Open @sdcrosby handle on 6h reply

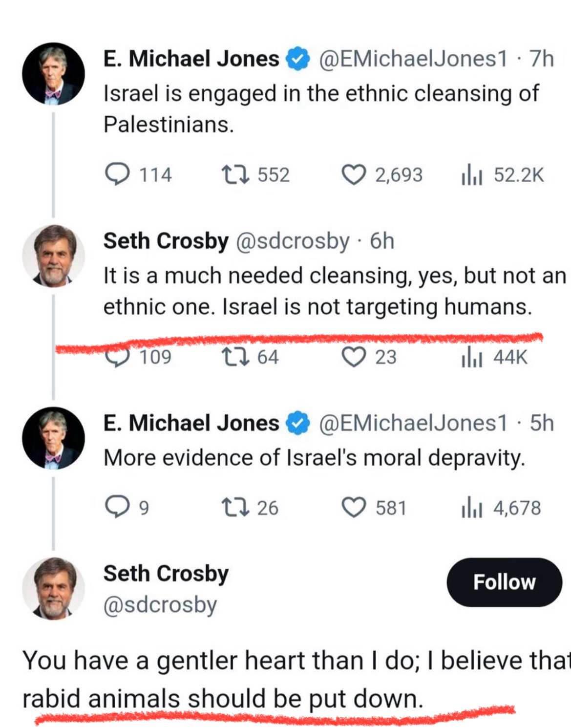point(293,241)
